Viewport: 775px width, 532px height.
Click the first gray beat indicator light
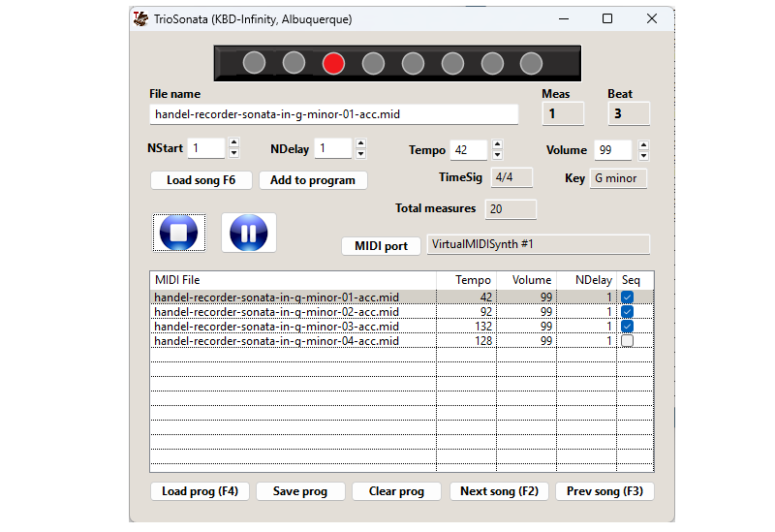pos(254,63)
